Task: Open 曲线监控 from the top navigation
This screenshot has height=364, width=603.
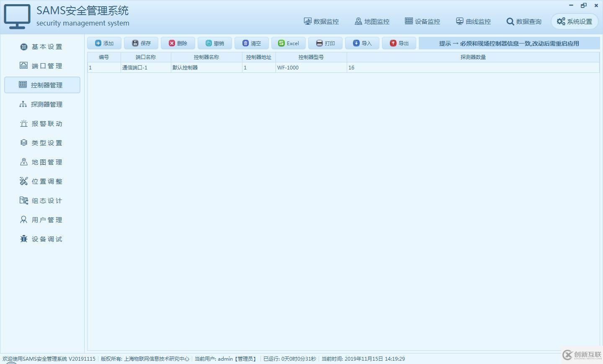Action: tap(473, 21)
